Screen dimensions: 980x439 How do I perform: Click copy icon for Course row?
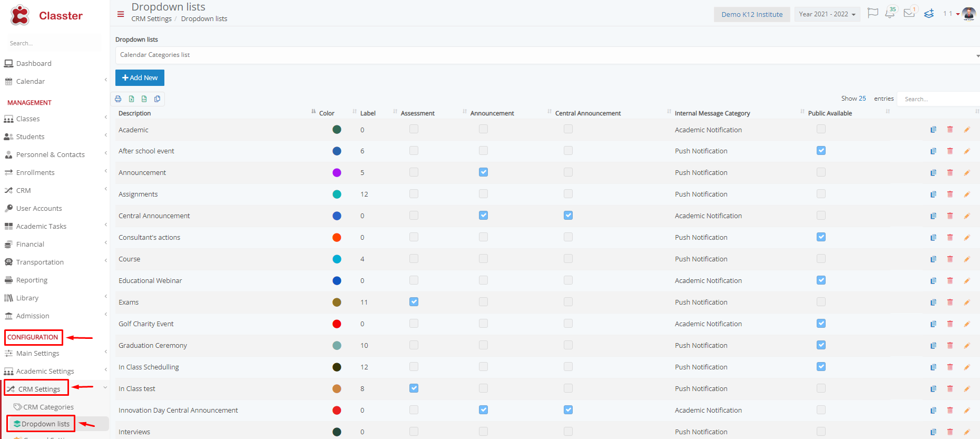933,259
